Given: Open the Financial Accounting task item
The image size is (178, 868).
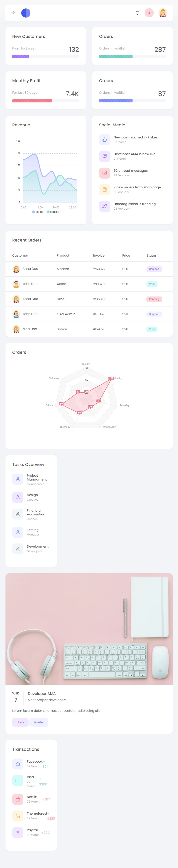Looking at the screenshot, I should (36, 512).
